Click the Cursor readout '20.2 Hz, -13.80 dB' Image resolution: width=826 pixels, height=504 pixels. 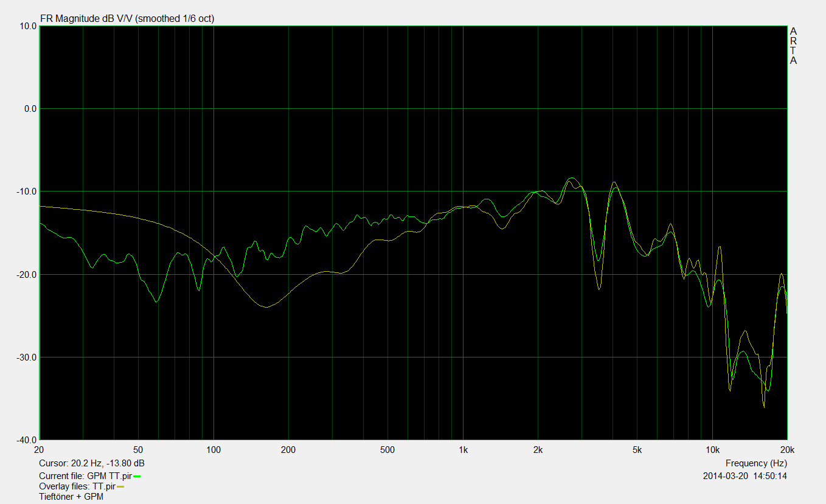(91, 463)
